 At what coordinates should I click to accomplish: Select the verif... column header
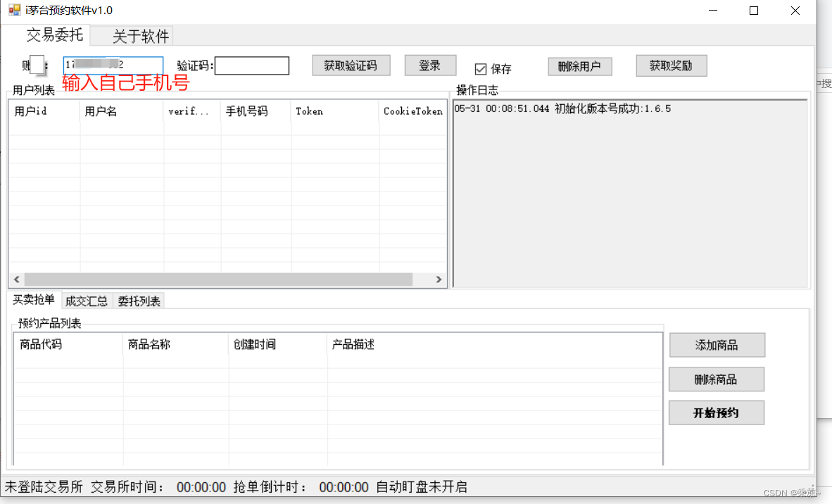[192, 111]
